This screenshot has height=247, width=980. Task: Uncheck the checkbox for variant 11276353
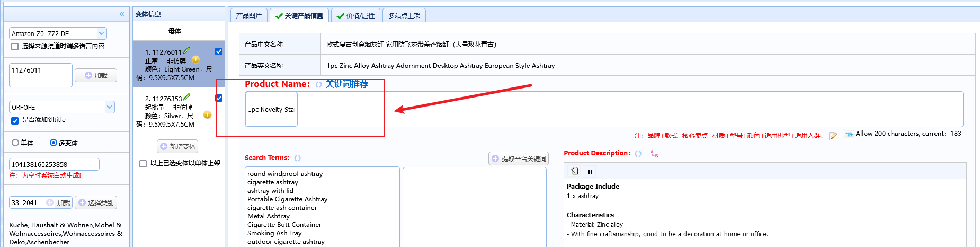tap(219, 98)
